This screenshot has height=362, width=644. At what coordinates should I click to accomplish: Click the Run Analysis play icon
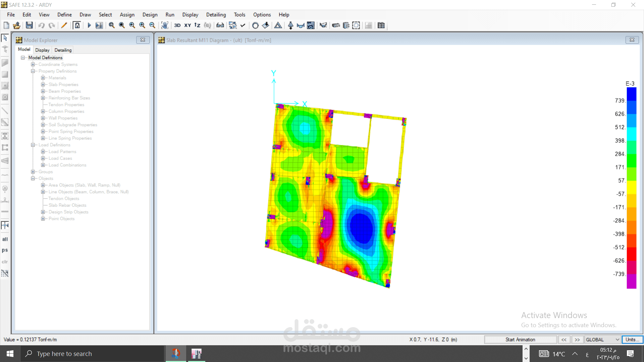[x=89, y=25]
